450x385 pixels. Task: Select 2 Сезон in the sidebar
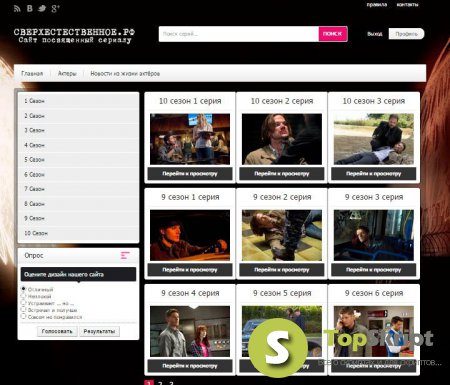pyautogui.click(x=78, y=116)
